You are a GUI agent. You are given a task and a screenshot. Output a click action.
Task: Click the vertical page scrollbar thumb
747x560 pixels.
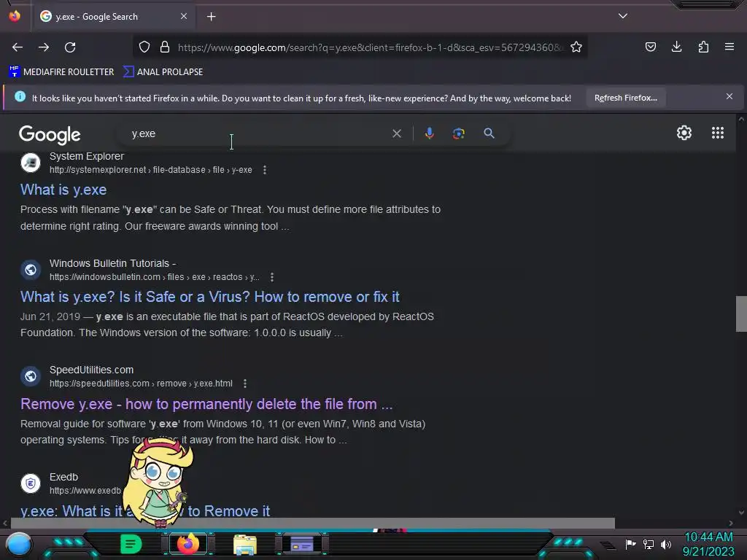[741, 314]
